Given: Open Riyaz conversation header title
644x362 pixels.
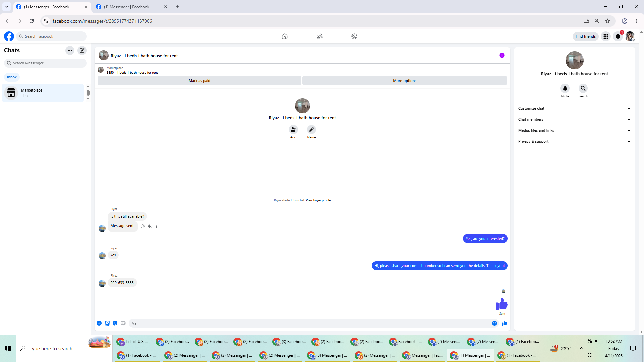Looking at the screenshot, I should [144, 56].
